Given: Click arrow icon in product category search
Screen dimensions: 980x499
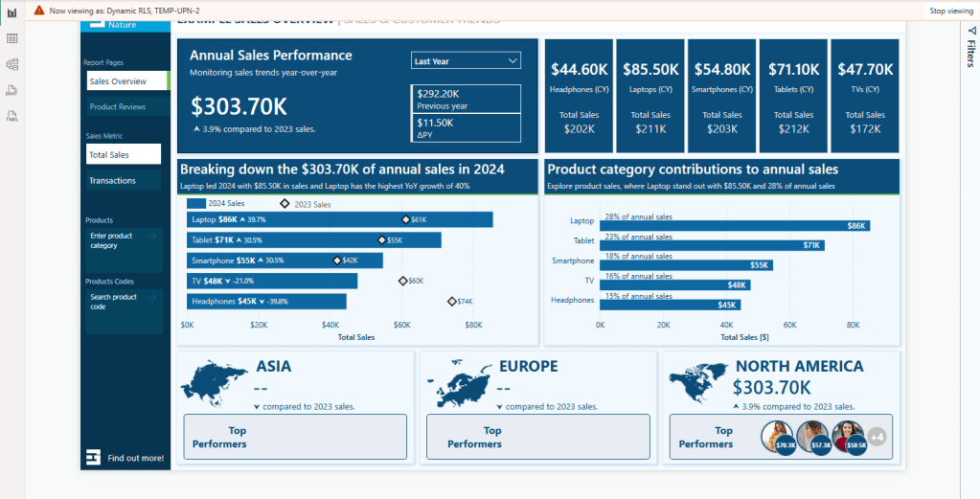Looking at the screenshot, I should pos(153,236).
